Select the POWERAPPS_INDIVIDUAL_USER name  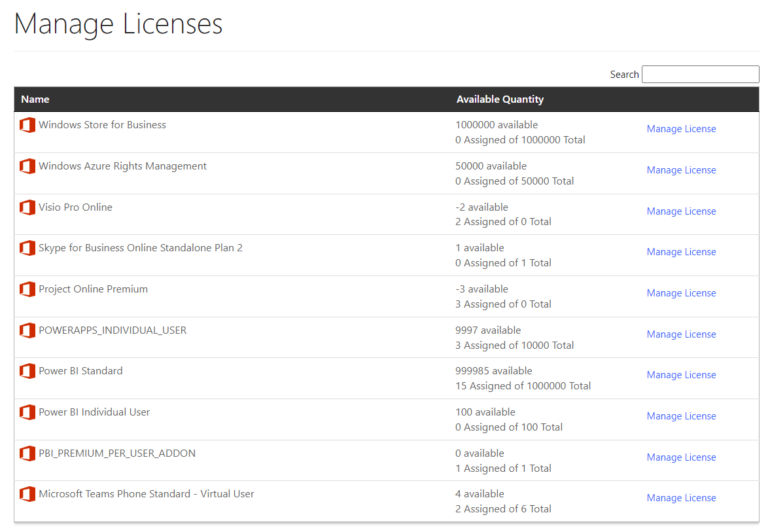(x=113, y=330)
